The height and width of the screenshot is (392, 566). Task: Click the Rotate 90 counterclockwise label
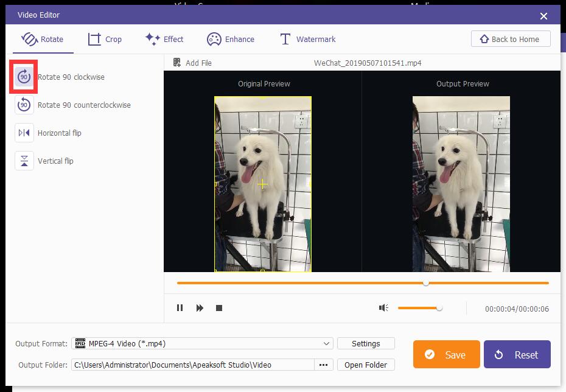point(84,105)
